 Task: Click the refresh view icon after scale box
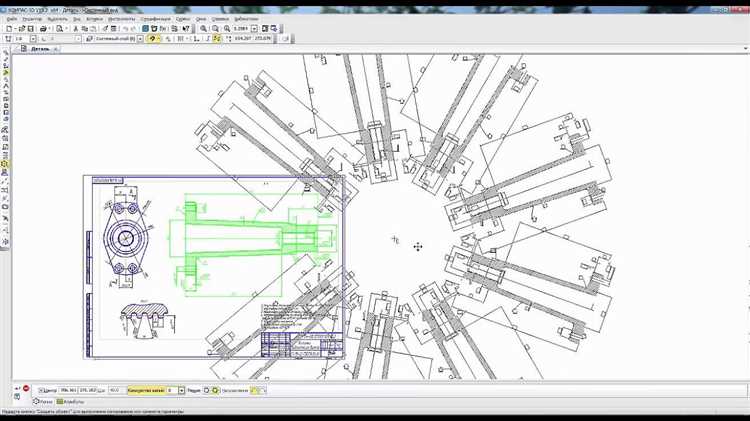coord(265,29)
